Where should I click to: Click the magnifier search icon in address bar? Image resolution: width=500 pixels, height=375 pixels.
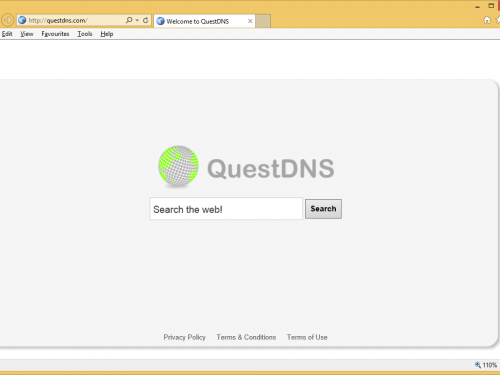click(129, 20)
